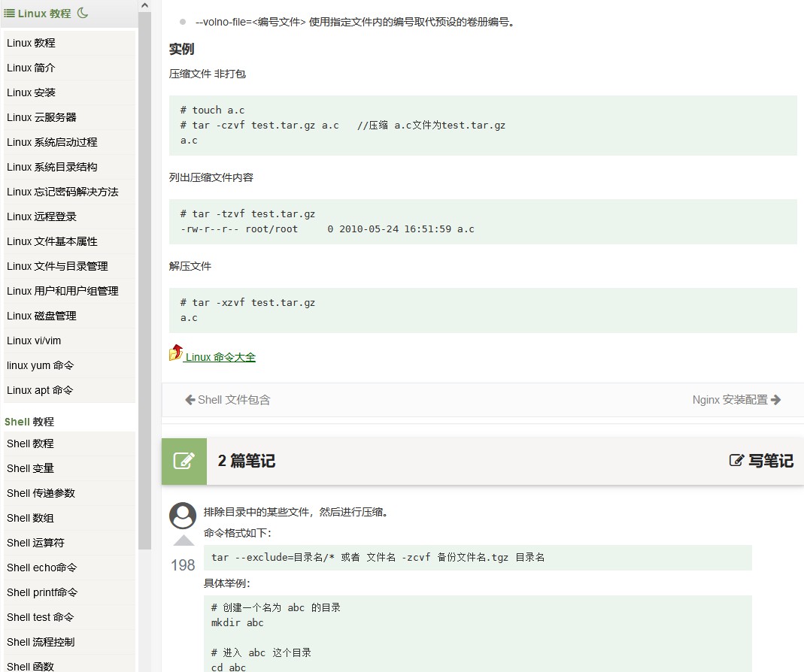Open Shell 运算符 page
804x672 pixels.
(x=70, y=543)
